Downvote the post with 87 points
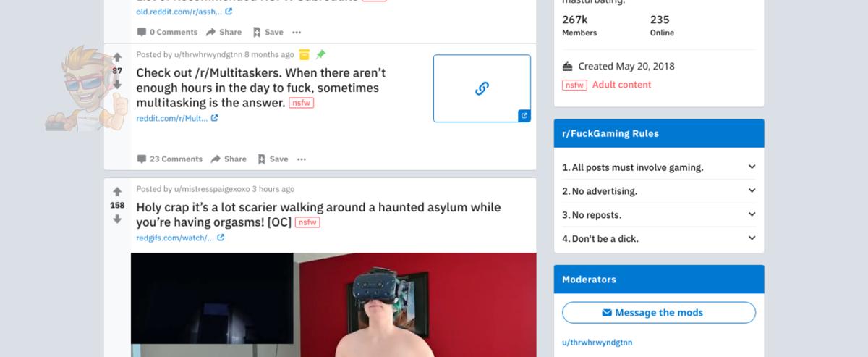 [117, 85]
